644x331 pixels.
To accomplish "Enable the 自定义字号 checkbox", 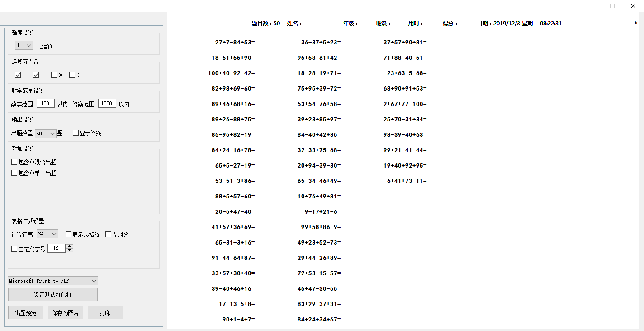I will (x=14, y=249).
